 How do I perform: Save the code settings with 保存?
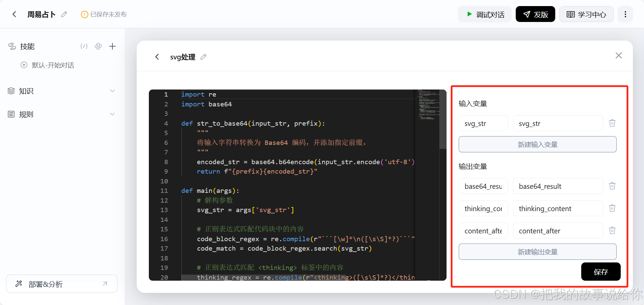click(x=601, y=272)
